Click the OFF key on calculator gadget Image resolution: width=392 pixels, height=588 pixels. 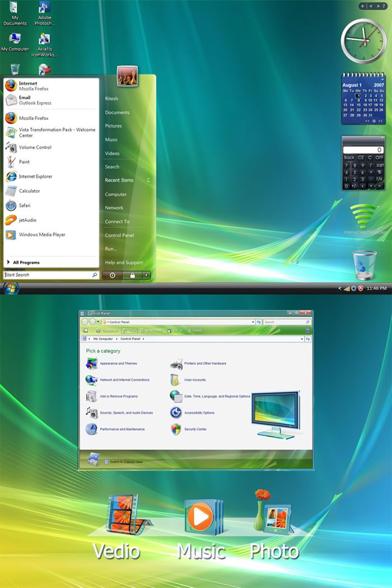[379, 157]
